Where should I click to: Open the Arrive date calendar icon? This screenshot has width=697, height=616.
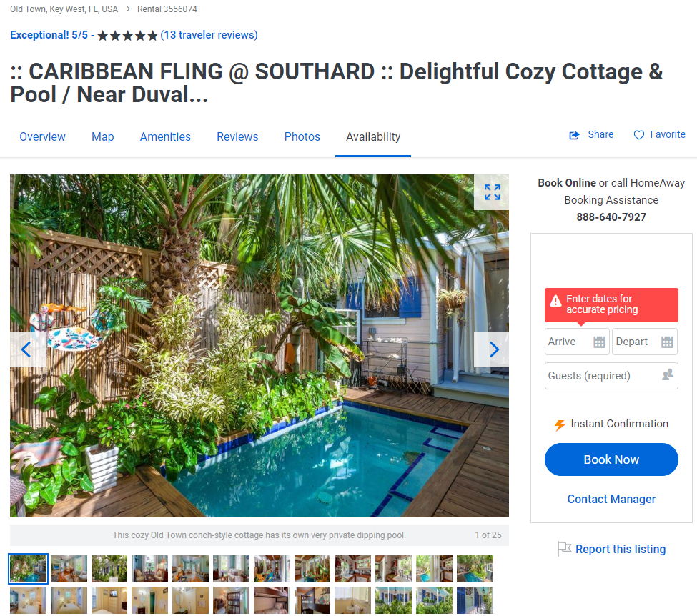(599, 342)
